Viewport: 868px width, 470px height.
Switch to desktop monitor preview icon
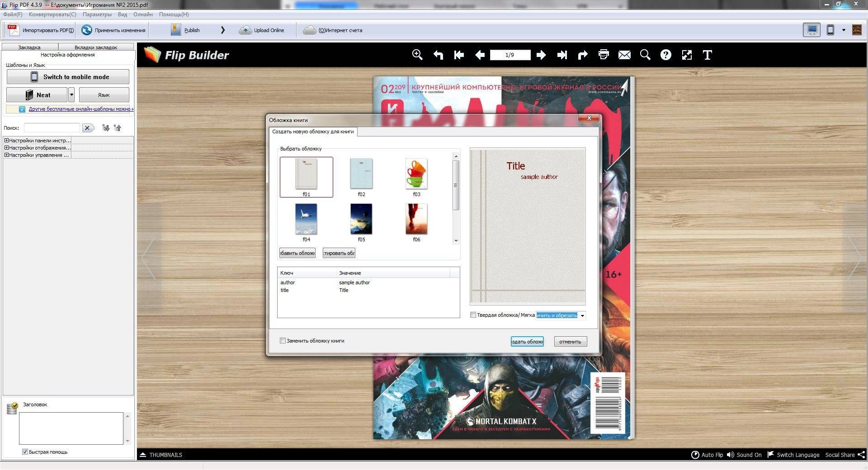coord(812,30)
